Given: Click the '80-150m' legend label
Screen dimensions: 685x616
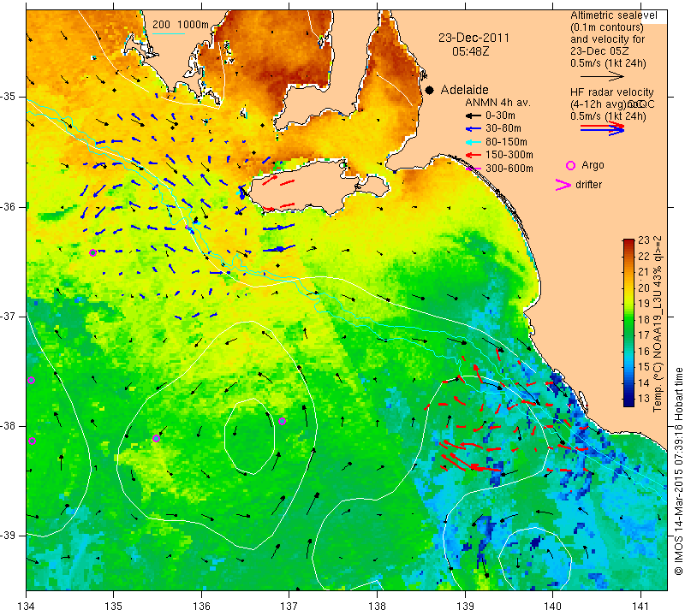Looking at the screenshot, I should [506, 142].
